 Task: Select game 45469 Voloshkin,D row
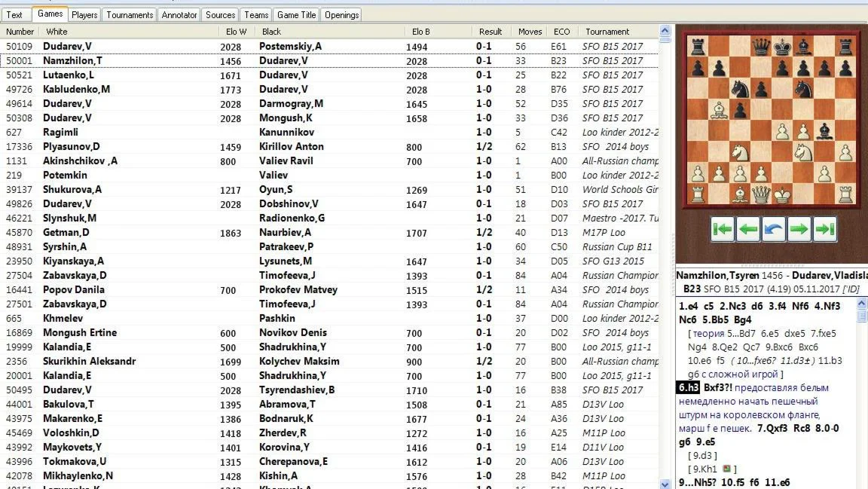(x=329, y=433)
